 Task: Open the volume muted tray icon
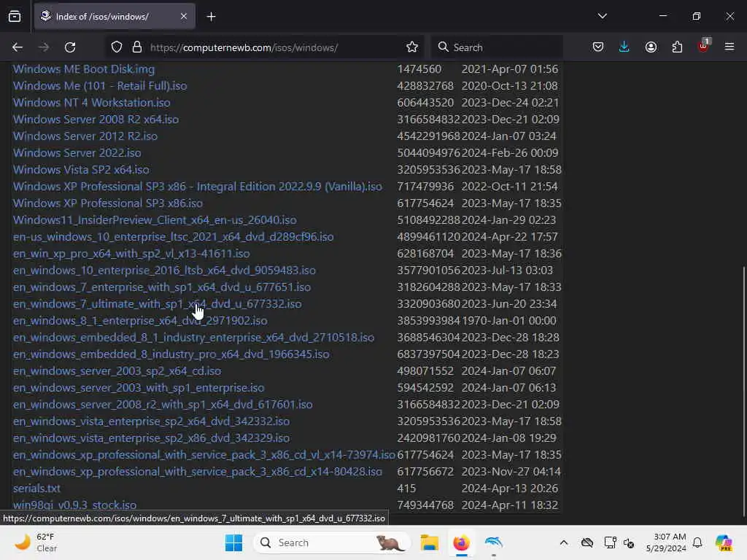(x=629, y=543)
